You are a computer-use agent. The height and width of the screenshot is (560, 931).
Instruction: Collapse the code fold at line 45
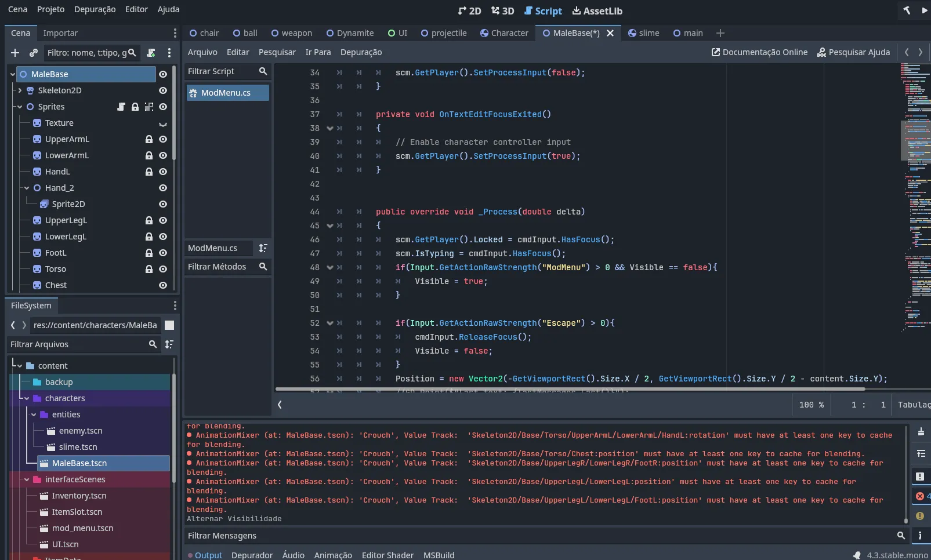click(x=330, y=226)
